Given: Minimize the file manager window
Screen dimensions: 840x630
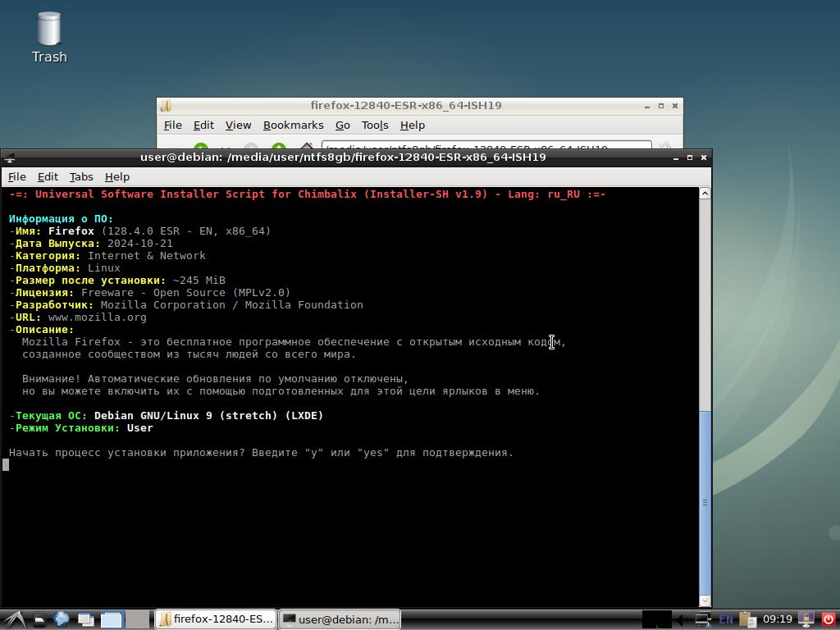Looking at the screenshot, I should pyautogui.click(x=647, y=106).
